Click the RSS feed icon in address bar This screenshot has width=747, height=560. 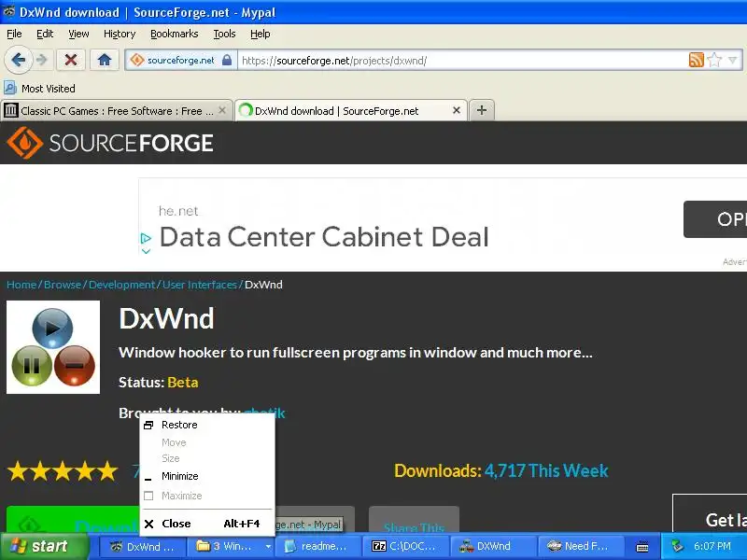coord(696,60)
